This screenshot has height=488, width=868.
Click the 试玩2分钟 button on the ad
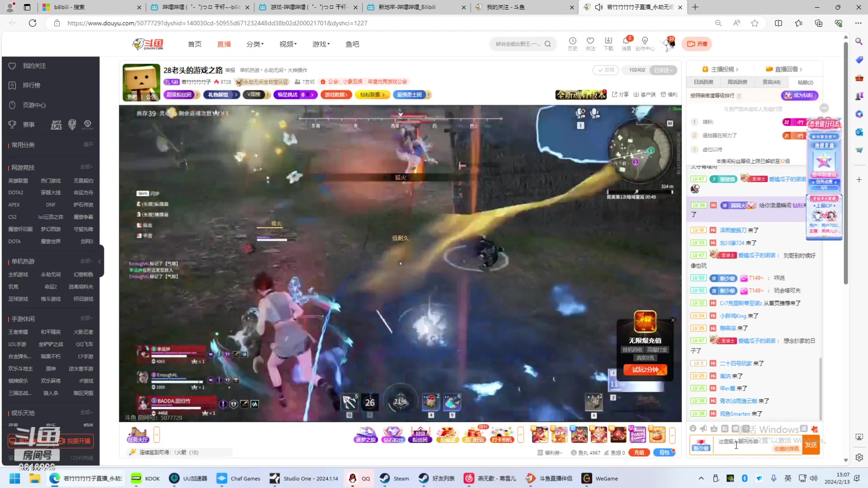click(x=645, y=370)
